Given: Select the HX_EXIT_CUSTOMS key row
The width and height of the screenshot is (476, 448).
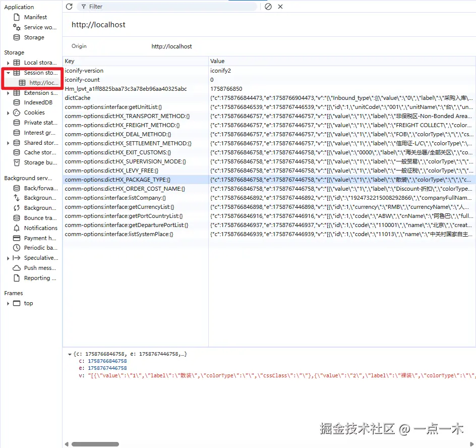Looking at the screenshot, I should (x=136, y=152).
